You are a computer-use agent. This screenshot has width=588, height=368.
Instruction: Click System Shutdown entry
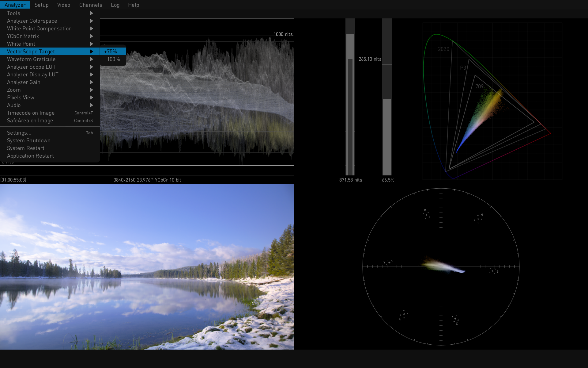pyautogui.click(x=29, y=140)
